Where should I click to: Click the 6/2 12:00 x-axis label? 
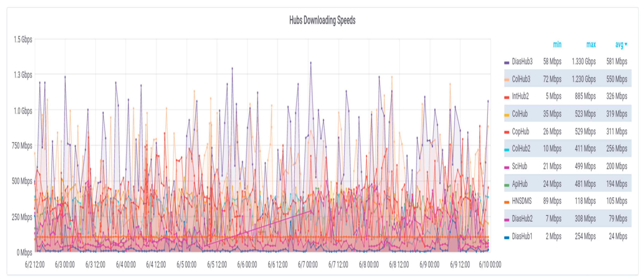pyautogui.click(x=35, y=265)
